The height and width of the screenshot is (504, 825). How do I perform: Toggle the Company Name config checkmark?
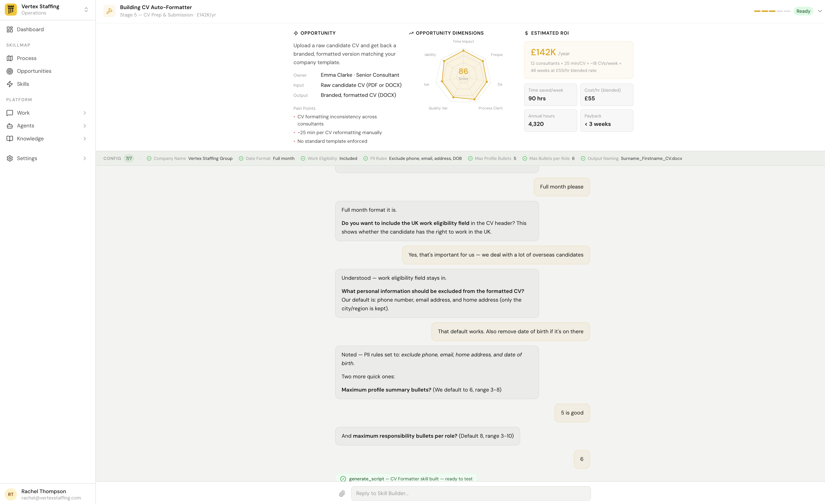[x=149, y=158]
